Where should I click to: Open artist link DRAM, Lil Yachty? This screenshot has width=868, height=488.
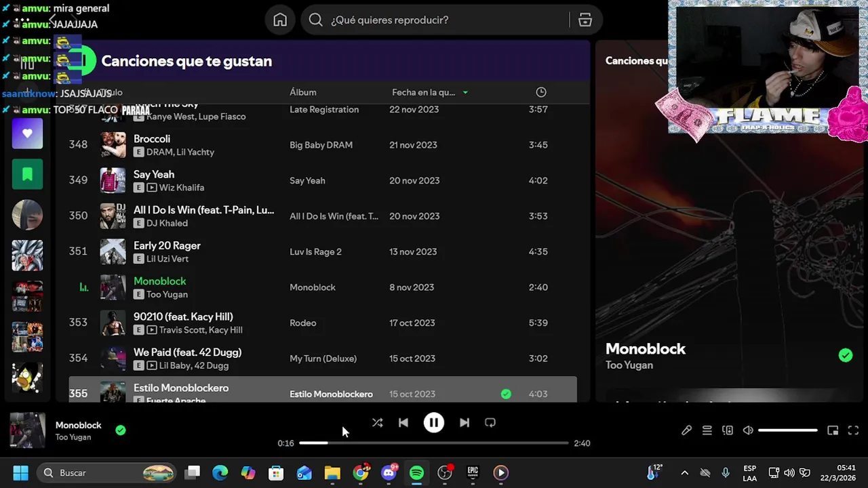point(180,152)
